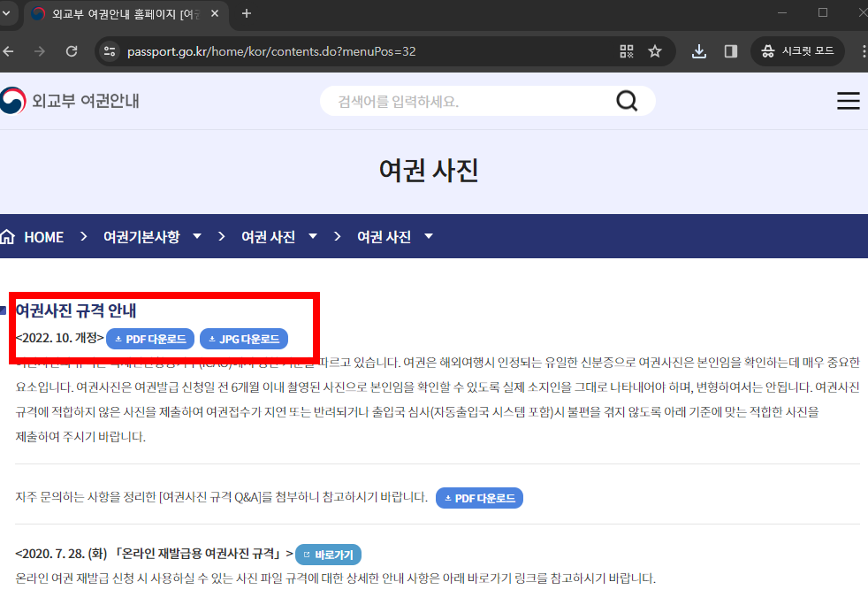Image resolution: width=868 pixels, height=605 pixels.
Task: Open the site hamburger menu
Action: pos(848,100)
